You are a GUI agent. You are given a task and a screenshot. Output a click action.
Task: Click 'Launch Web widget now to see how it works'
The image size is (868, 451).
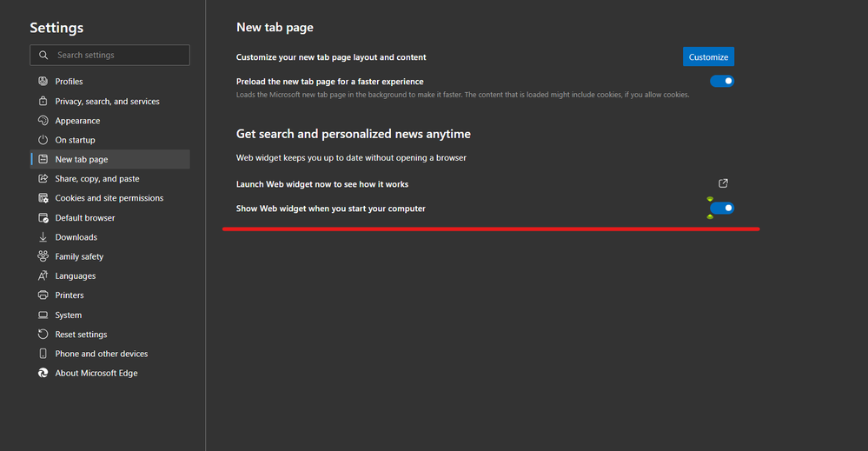coord(322,184)
